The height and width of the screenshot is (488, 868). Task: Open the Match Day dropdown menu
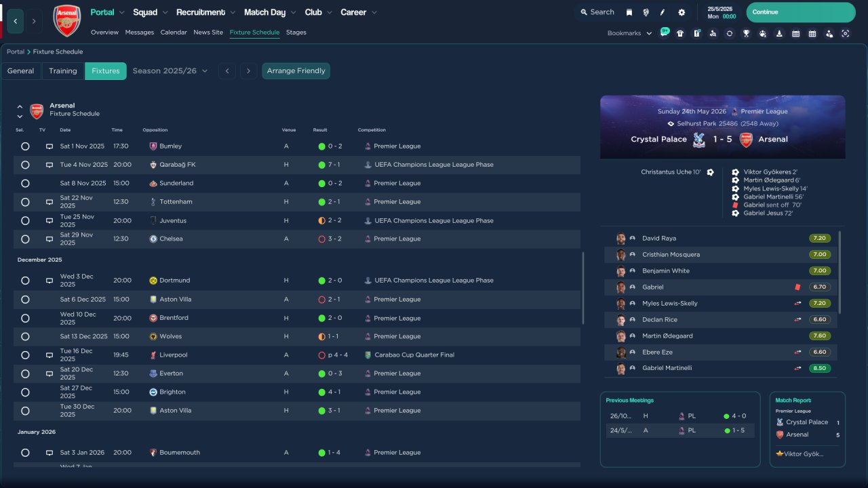pyautogui.click(x=270, y=12)
